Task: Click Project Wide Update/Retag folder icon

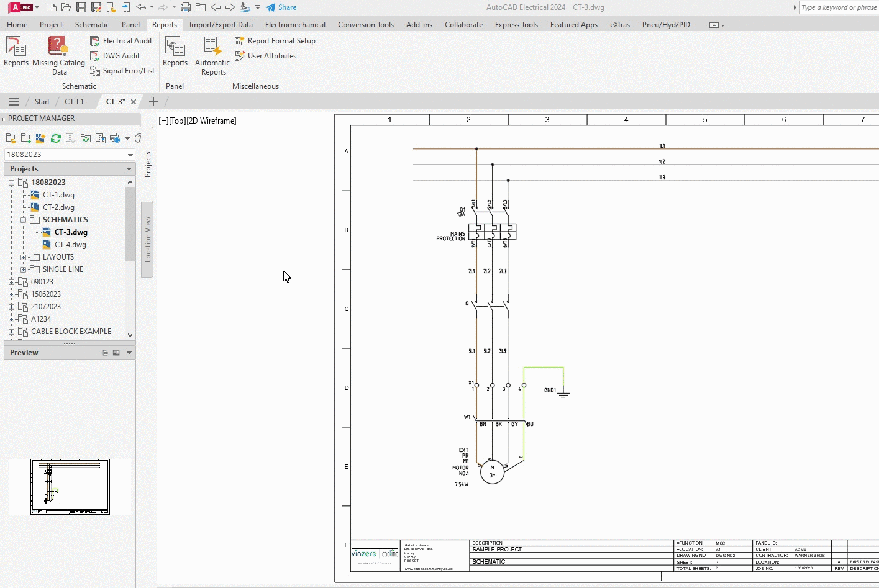Action: (x=86, y=138)
